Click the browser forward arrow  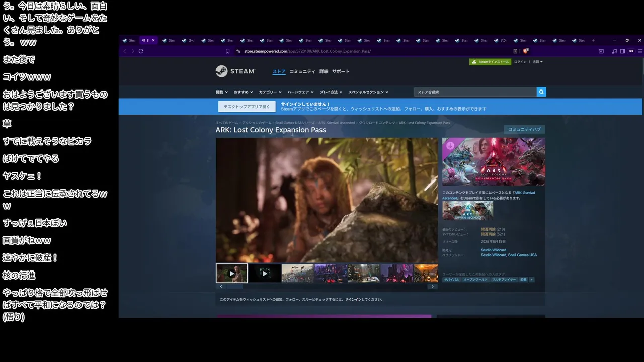coord(133,51)
